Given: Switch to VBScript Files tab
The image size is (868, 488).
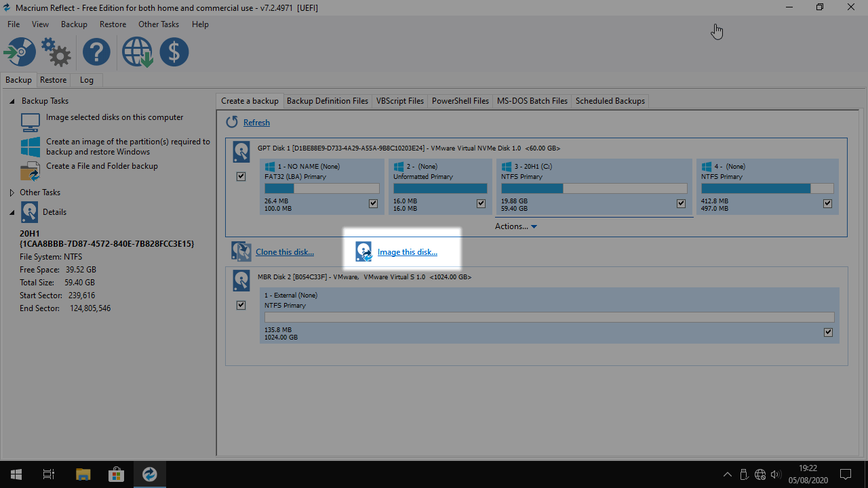Looking at the screenshot, I should tap(400, 101).
